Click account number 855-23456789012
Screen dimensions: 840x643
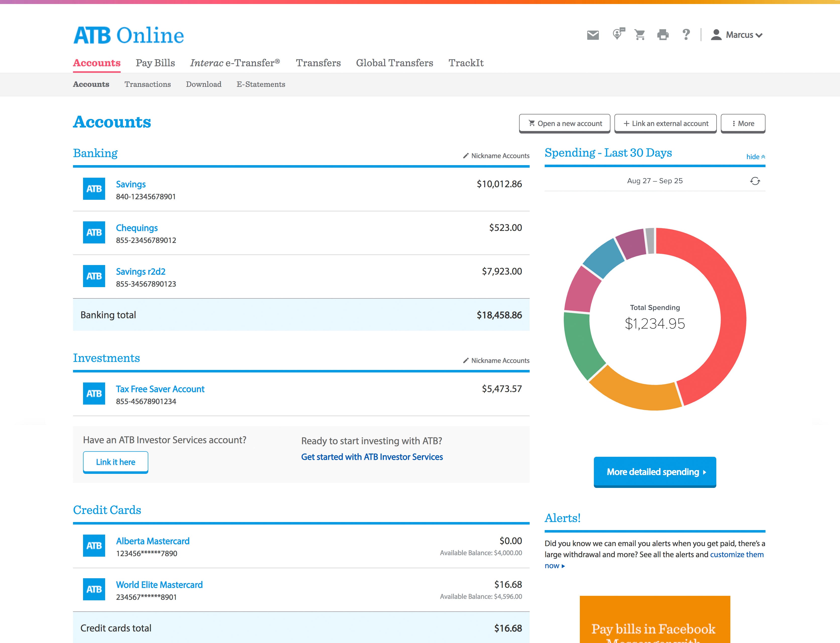coord(146,240)
